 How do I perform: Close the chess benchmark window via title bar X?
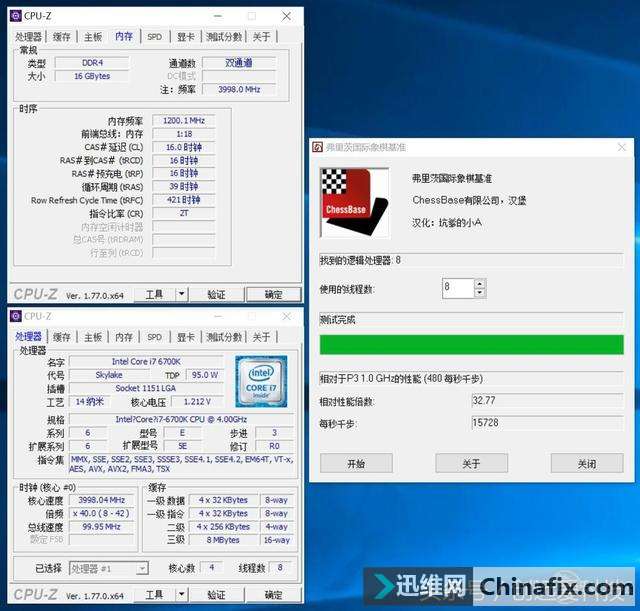pyautogui.click(x=622, y=147)
